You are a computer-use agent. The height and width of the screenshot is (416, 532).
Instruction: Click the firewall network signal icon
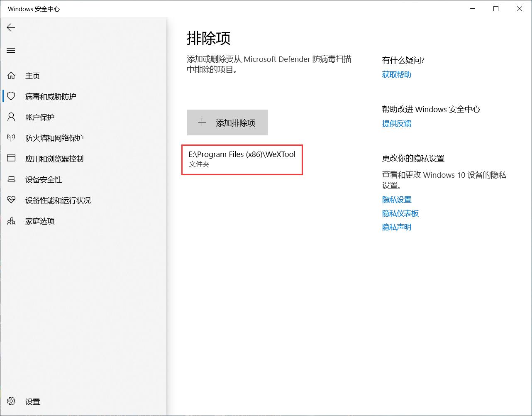click(x=11, y=138)
